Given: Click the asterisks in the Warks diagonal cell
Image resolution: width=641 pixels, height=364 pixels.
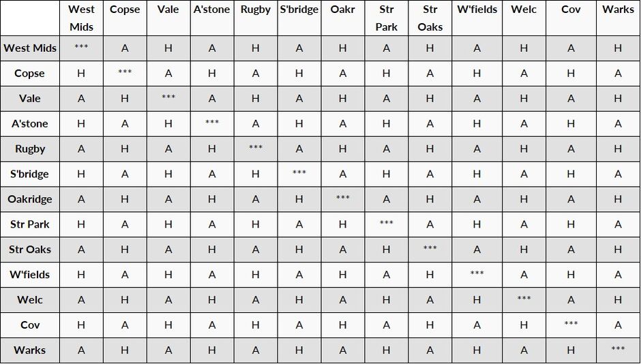Looking at the screenshot, I should 618,348.
